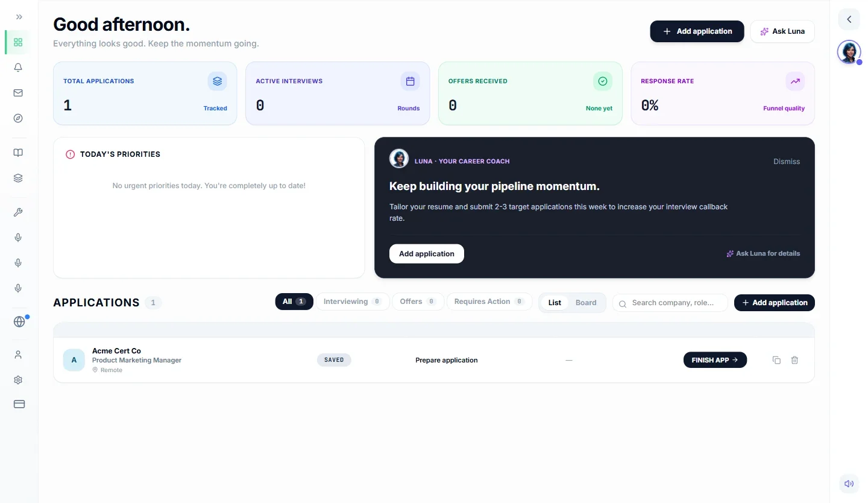Collapse the right panel with chevron arrow
The image size is (868, 503).
[x=849, y=19]
